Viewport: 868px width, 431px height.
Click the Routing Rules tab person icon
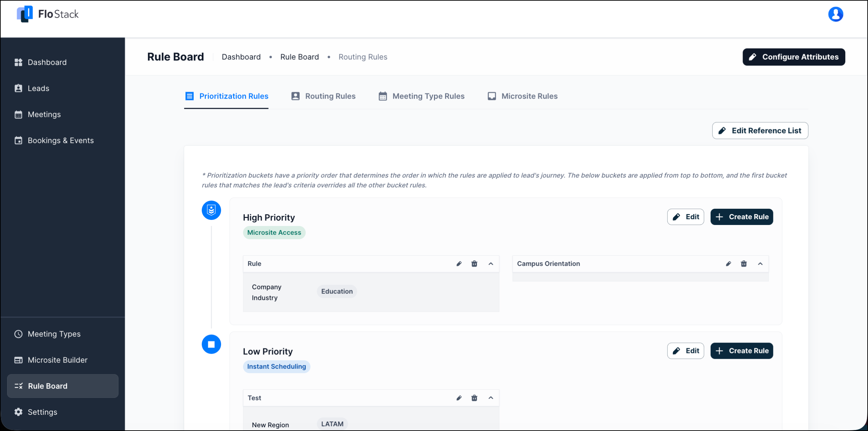[295, 96]
